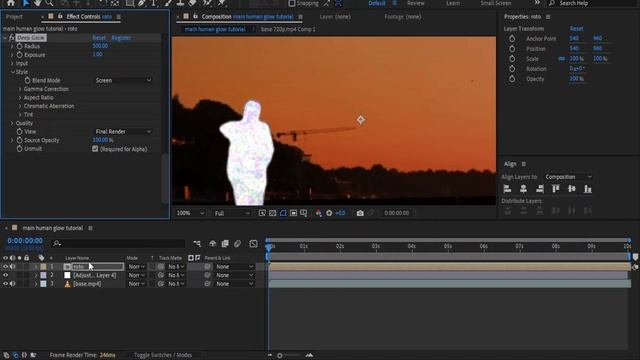
Task: Open the View Final Render dropdown
Action: [123, 131]
